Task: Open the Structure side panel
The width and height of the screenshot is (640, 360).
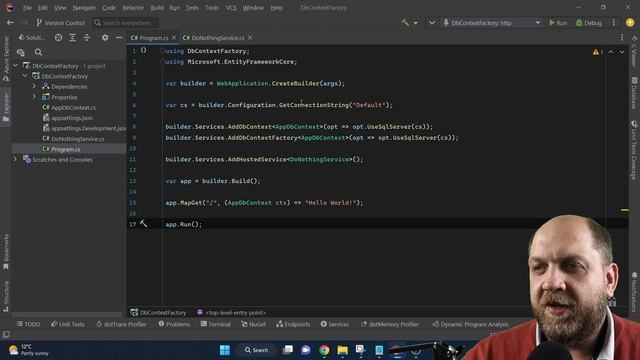Action: [x=6, y=296]
